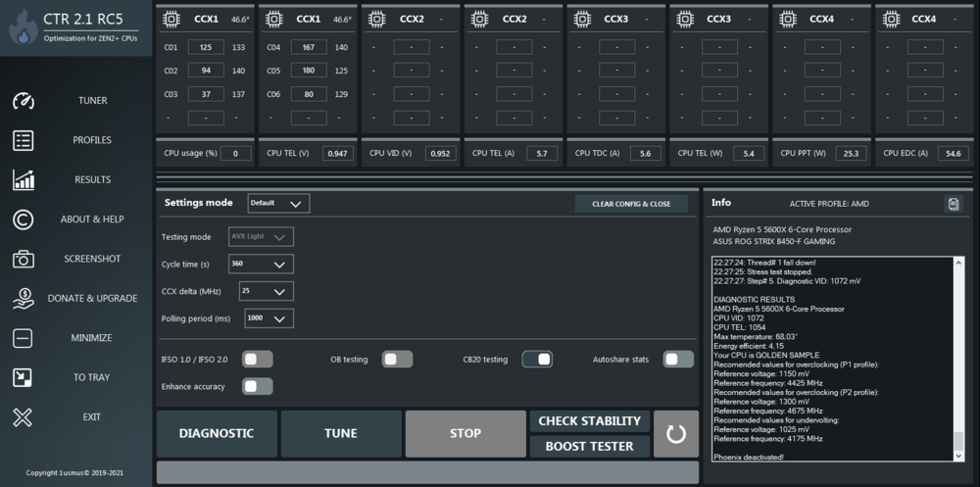The width and height of the screenshot is (980, 487).
Task: Copy log using Info panel clipboard icon
Action: pos(954,204)
